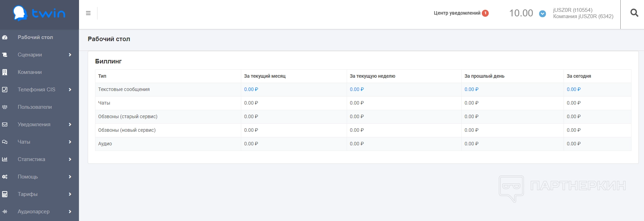Click the Аудиопарсер waveform icon
Screen dimensions: 644x221
pyautogui.click(x=5, y=212)
